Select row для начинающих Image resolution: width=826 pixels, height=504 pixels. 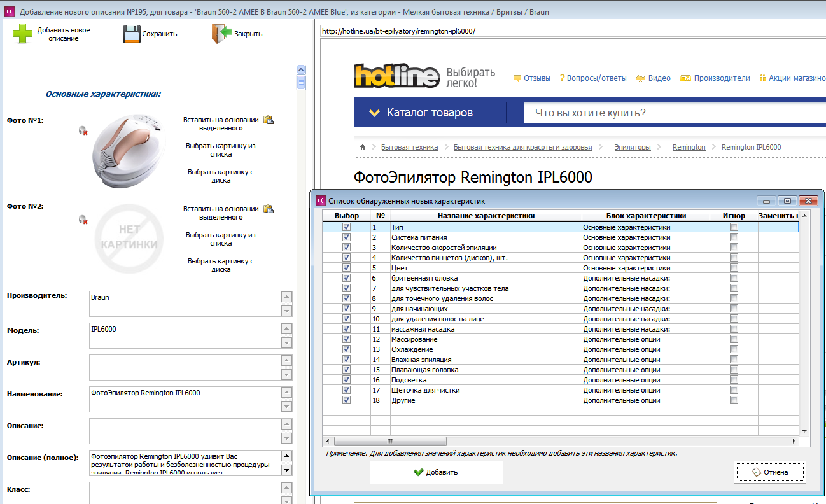pyautogui.click(x=561, y=309)
